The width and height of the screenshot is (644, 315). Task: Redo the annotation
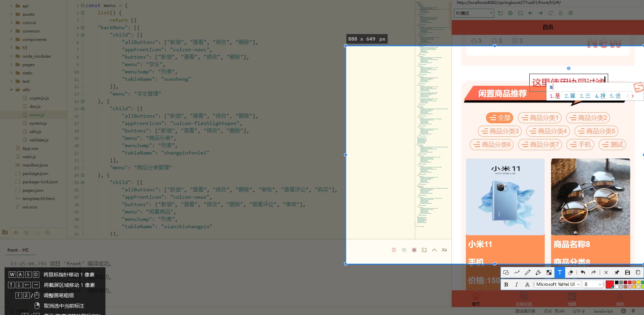(x=594, y=272)
